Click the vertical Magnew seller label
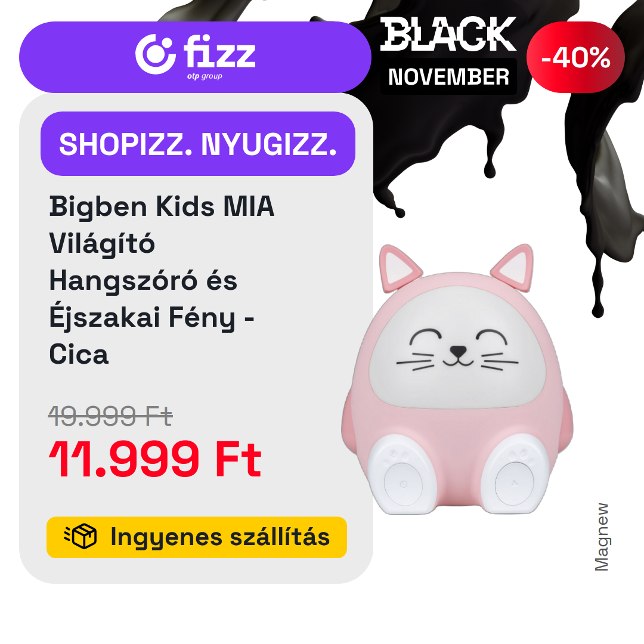The width and height of the screenshot is (644, 644). point(602,537)
